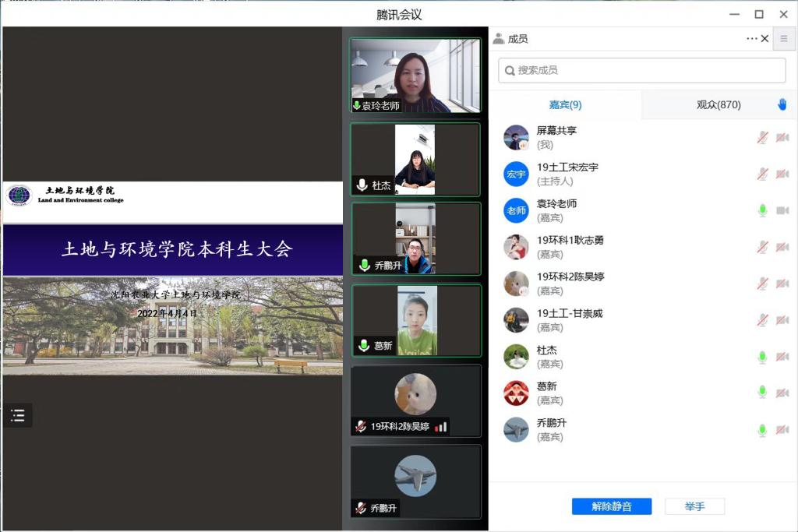Click 19环科1耿志勇's avatar in member list
This screenshot has width=798, height=532.
(x=516, y=247)
